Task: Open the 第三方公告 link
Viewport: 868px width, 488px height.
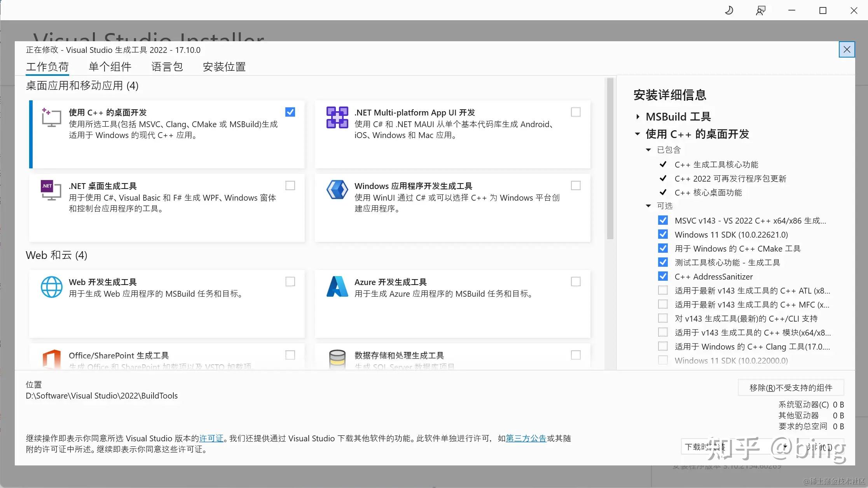Action: click(526, 438)
